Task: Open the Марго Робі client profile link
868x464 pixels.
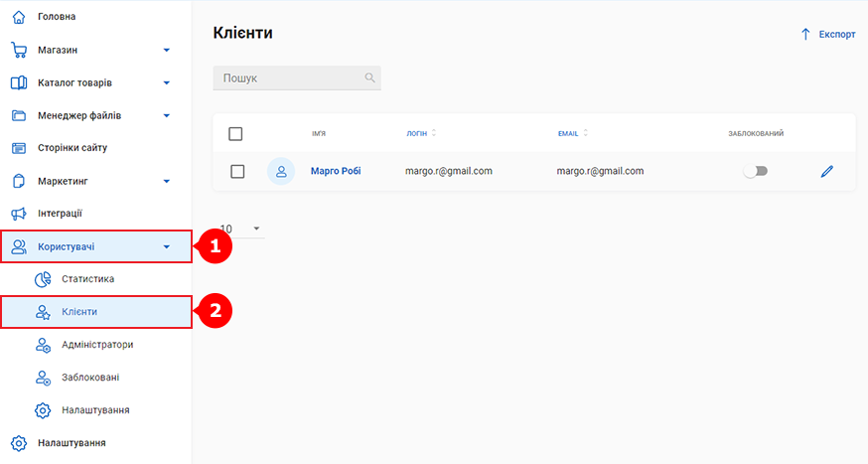Action: [336, 171]
